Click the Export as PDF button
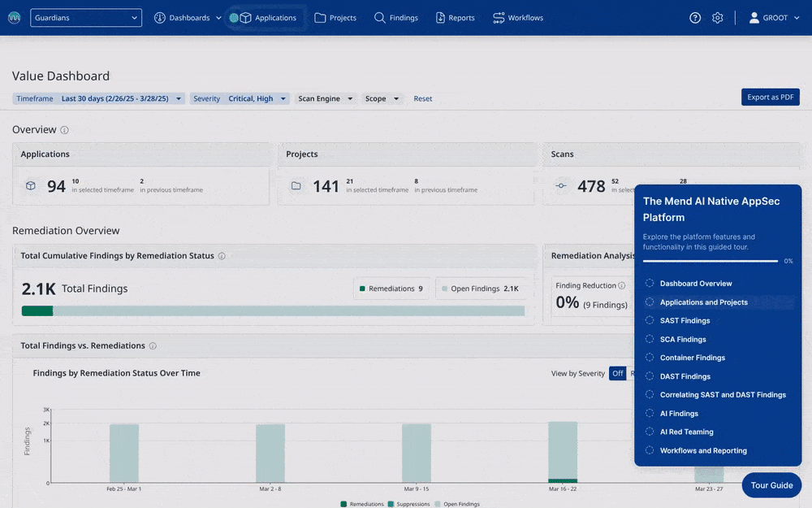Screen dimensions: 812x508 [770, 98]
